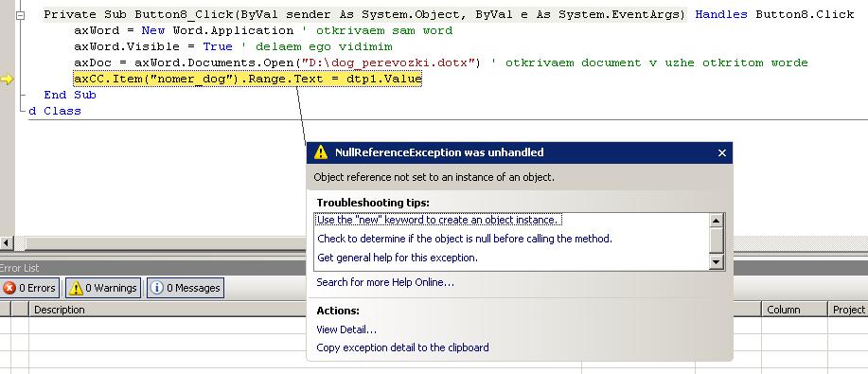
Task: Click the editor horizontal scrollbar left arrow
Action: point(7,242)
